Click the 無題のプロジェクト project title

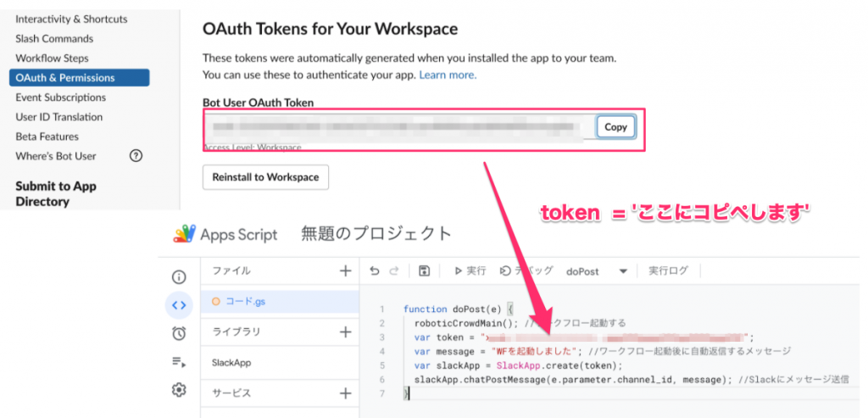[x=376, y=234]
